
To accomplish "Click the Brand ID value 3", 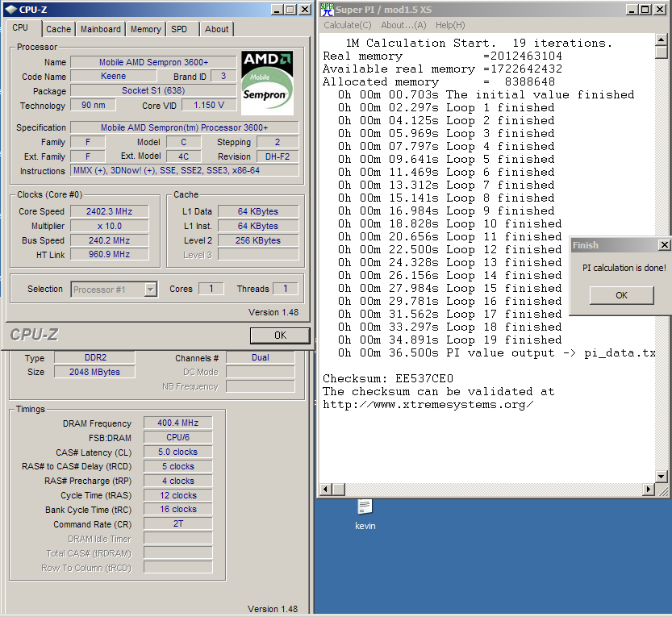I will [223, 76].
